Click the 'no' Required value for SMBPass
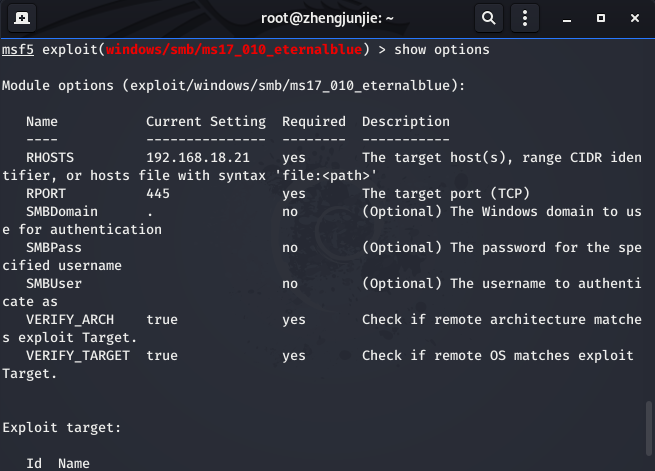Image resolution: width=655 pixels, height=471 pixels. [290, 248]
